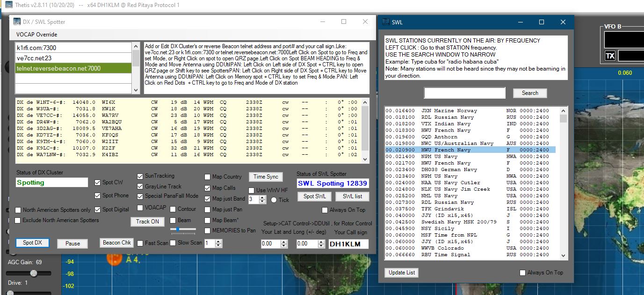Click the SWL window title icon

coord(386,22)
